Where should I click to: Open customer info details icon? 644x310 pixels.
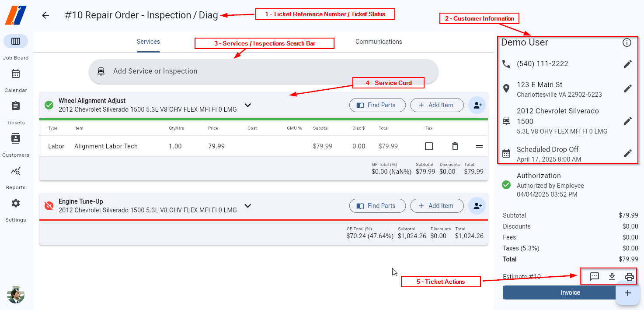pyautogui.click(x=627, y=42)
